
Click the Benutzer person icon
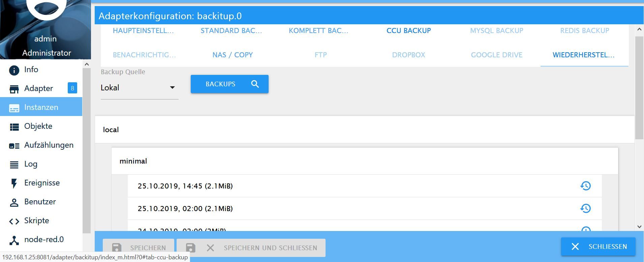14,202
